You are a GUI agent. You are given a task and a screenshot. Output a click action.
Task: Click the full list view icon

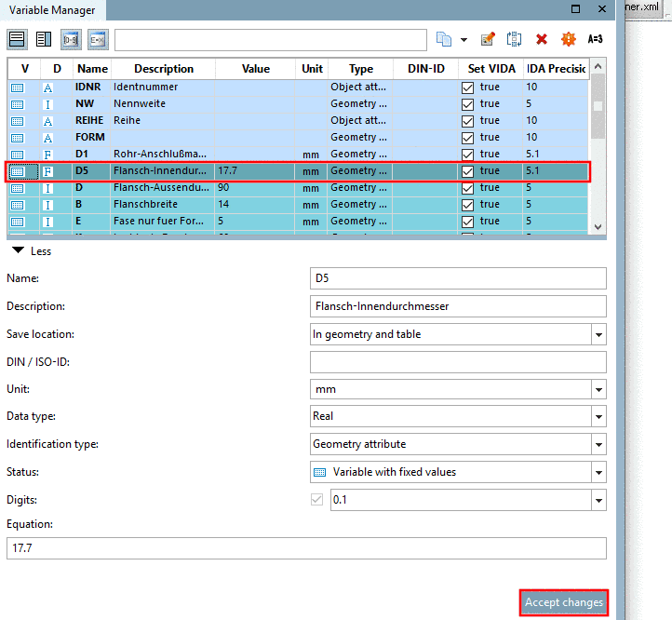coord(17,39)
